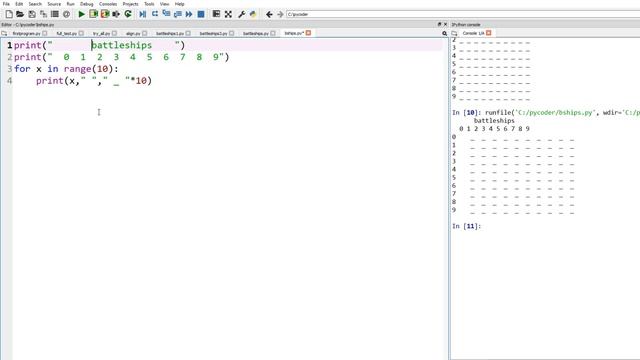This screenshot has height=360, width=640.
Task: Create a new file with toolbar icon
Action: point(9,14)
